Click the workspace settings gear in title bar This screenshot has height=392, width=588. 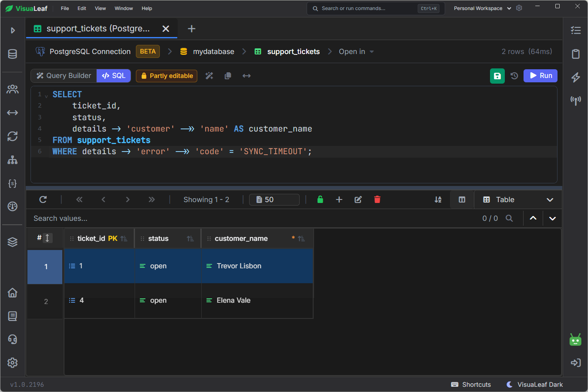pyautogui.click(x=519, y=8)
